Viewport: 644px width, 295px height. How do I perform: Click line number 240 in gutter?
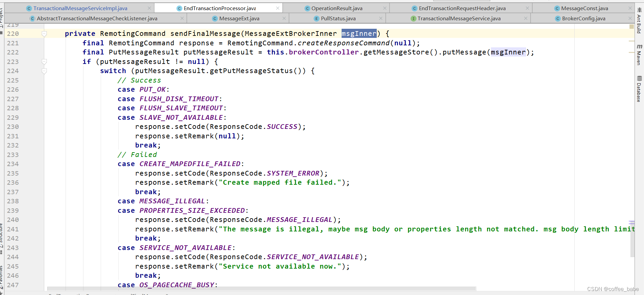(13, 220)
